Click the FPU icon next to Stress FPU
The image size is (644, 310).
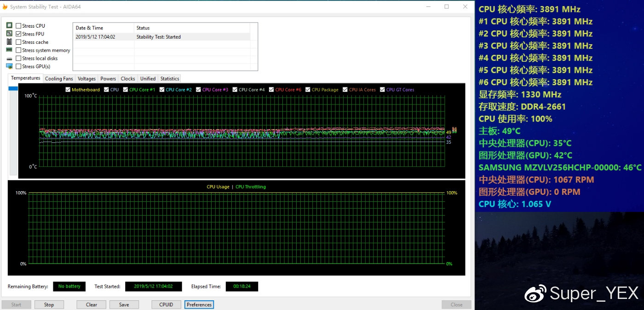[x=9, y=34]
